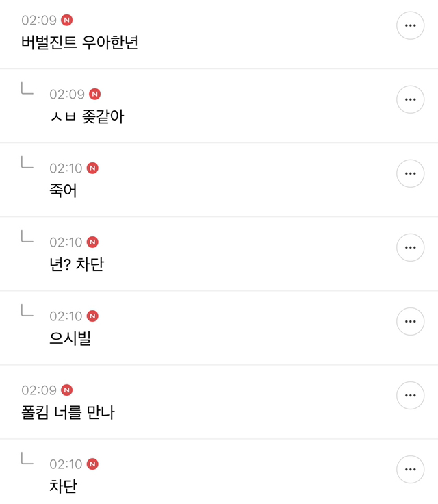Click the red N badge on "버벌진트" comment
The width and height of the screenshot is (438, 504).
pos(66,20)
